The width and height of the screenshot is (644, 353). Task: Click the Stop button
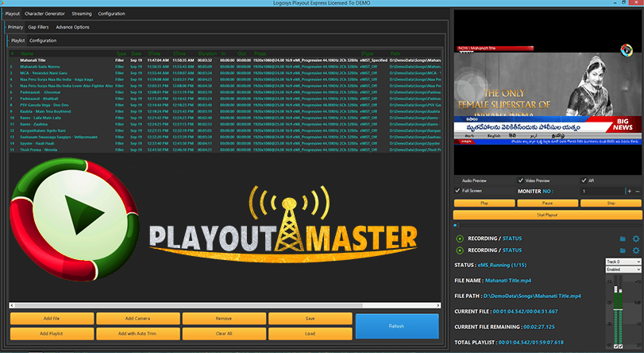[x=611, y=204]
